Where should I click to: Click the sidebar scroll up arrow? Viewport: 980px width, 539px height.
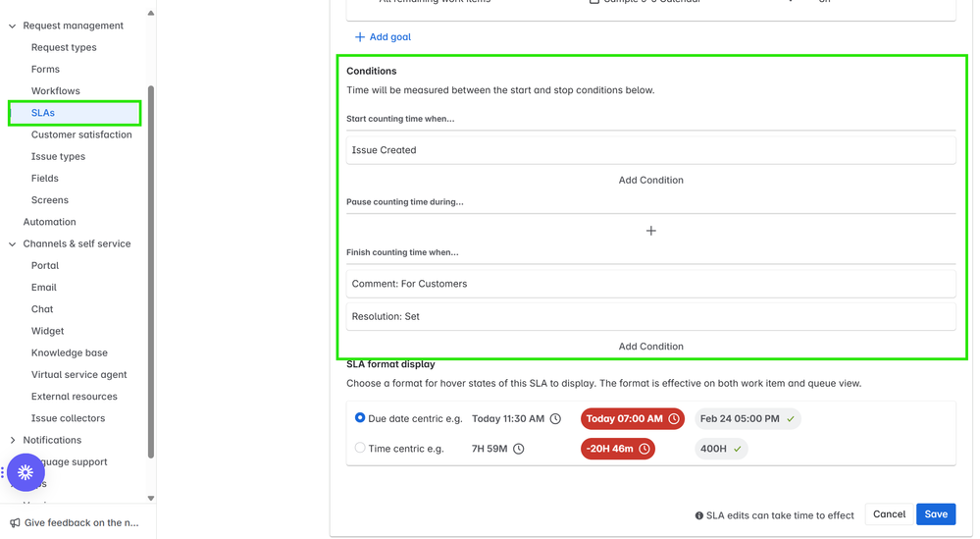151,13
